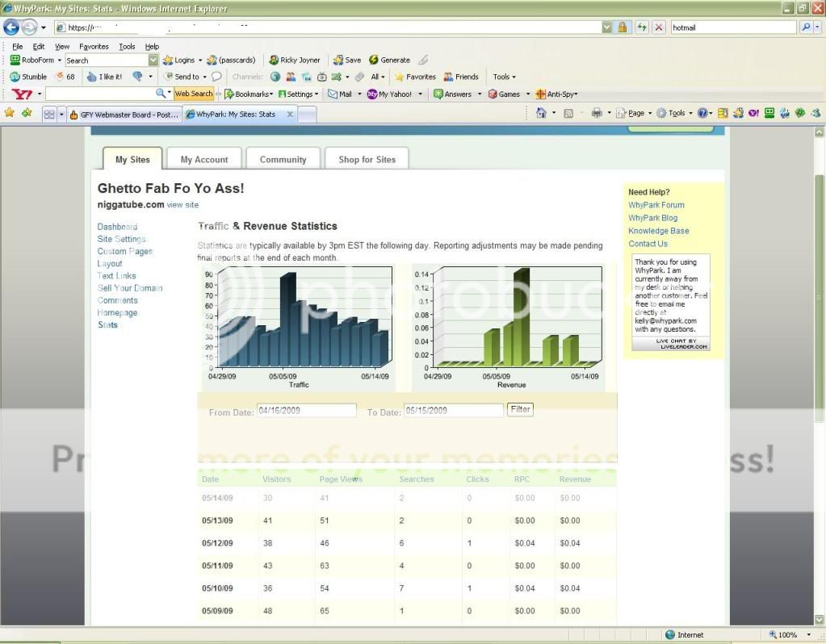Click the Filter button next to the date fields
This screenshot has height=644, width=826.
pos(521,410)
